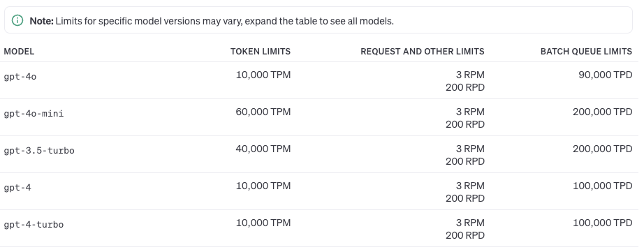
Task: Click the Note text about model versions
Action: coord(212,21)
